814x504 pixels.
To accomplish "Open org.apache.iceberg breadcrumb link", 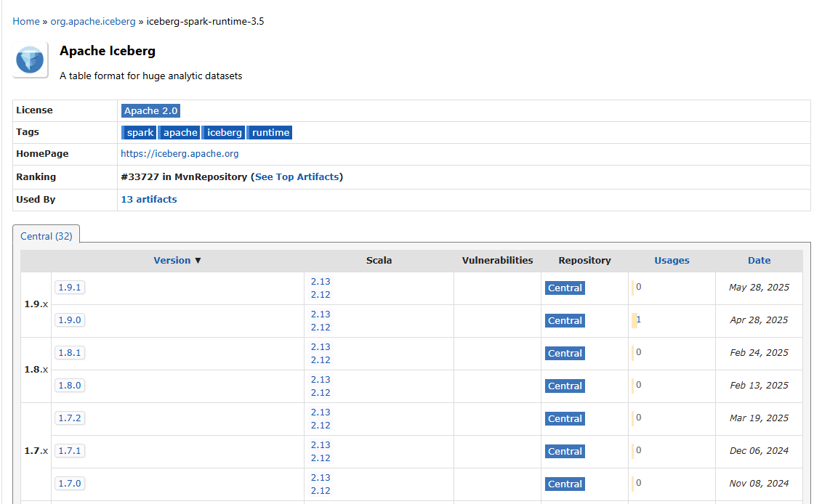I will pos(93,21).
